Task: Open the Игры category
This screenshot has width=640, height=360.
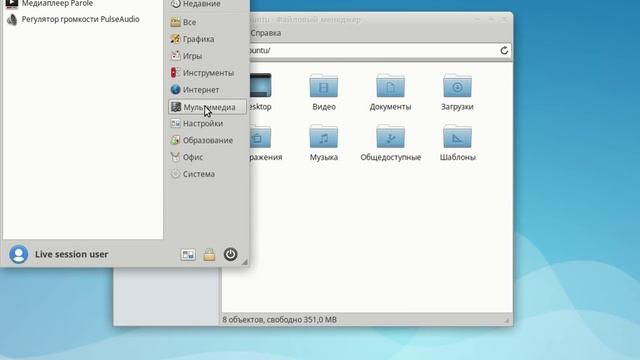Action: (207, 56)
